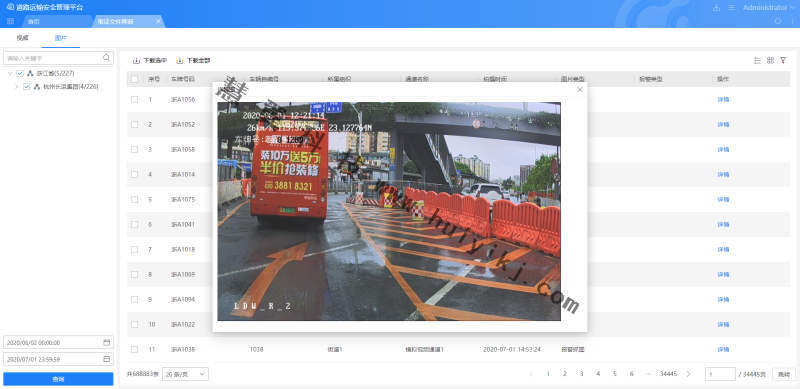Image resolution: width=800 pixels, height=389 pixels.
Task: Go to page 6
Action: (x=631, y=374)
